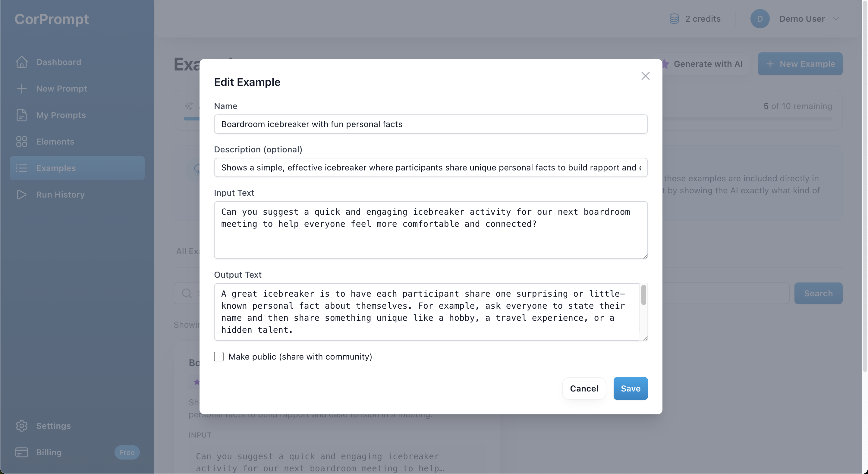Open Dashboard via the home icon
This screenshot has width=868, height=474.
click(x=22, y=62)
